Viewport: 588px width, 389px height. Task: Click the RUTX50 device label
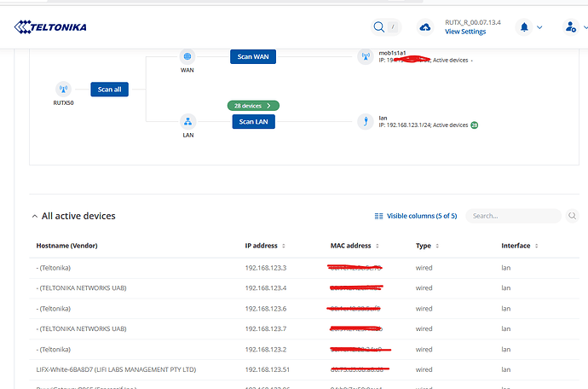(63, 103)
